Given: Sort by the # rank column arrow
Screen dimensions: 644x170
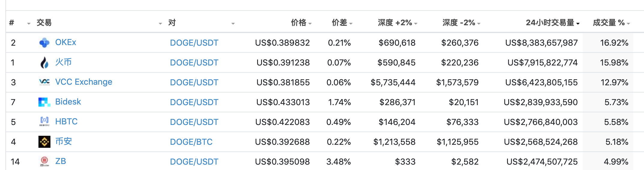Looking at the screenshot, I should coord(29,23).
